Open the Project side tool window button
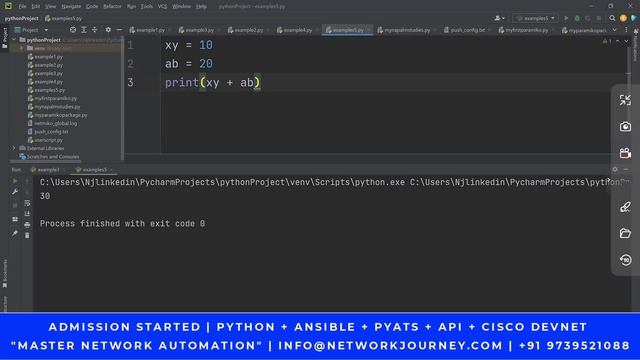This screenshot has height=360, width=640. (x=5, y=38)
